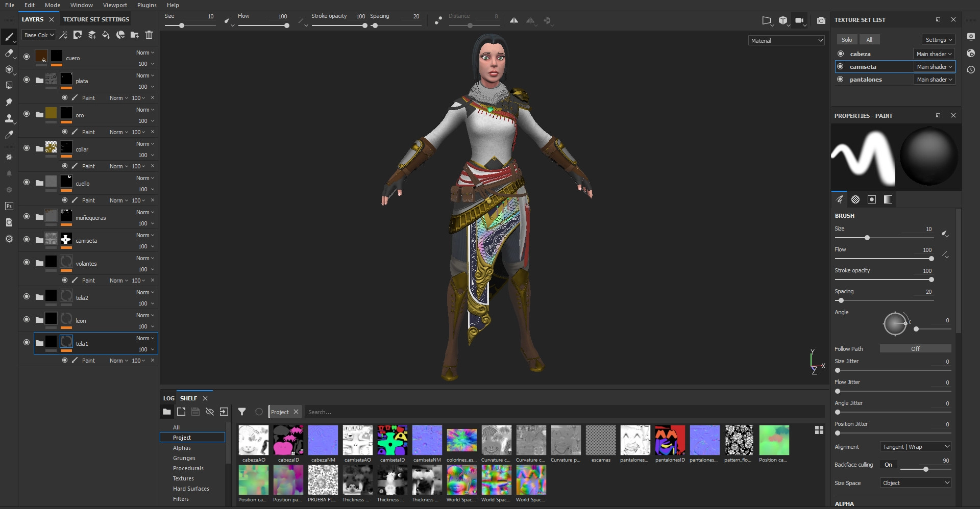980x509 pixels.
Task: Click the trash icon to delete layer
Action: [x=149, y=35]
